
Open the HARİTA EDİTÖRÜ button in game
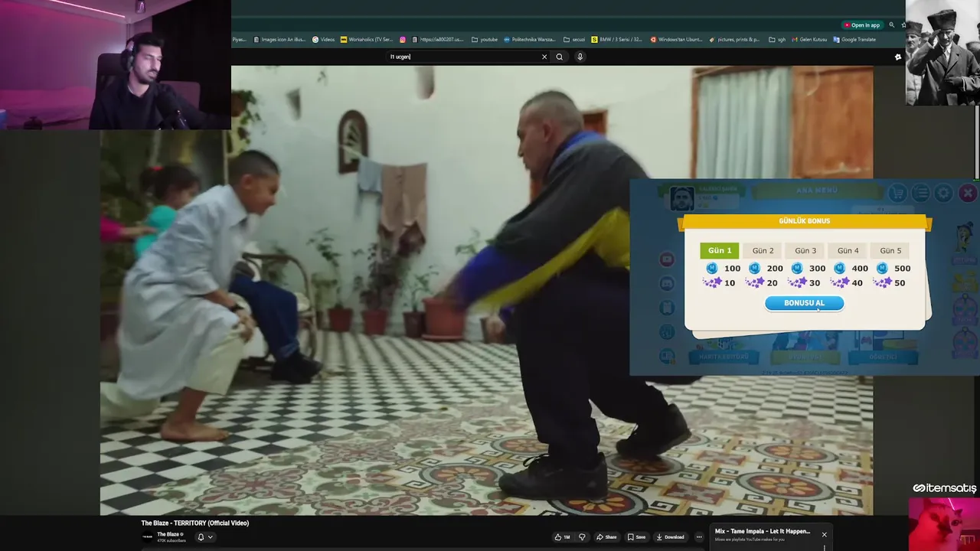pos(724,357)
